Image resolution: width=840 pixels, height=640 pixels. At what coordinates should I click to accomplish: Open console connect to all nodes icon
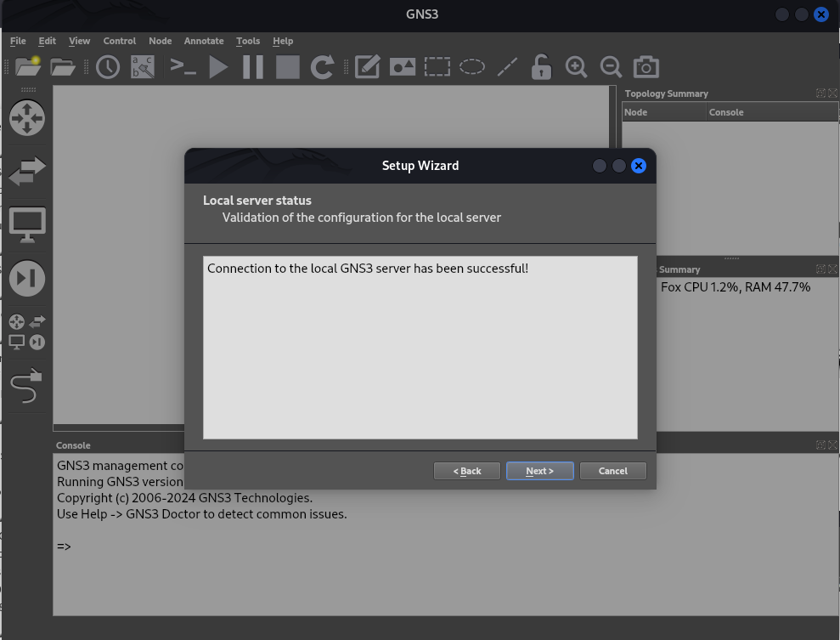click(183, 66)
